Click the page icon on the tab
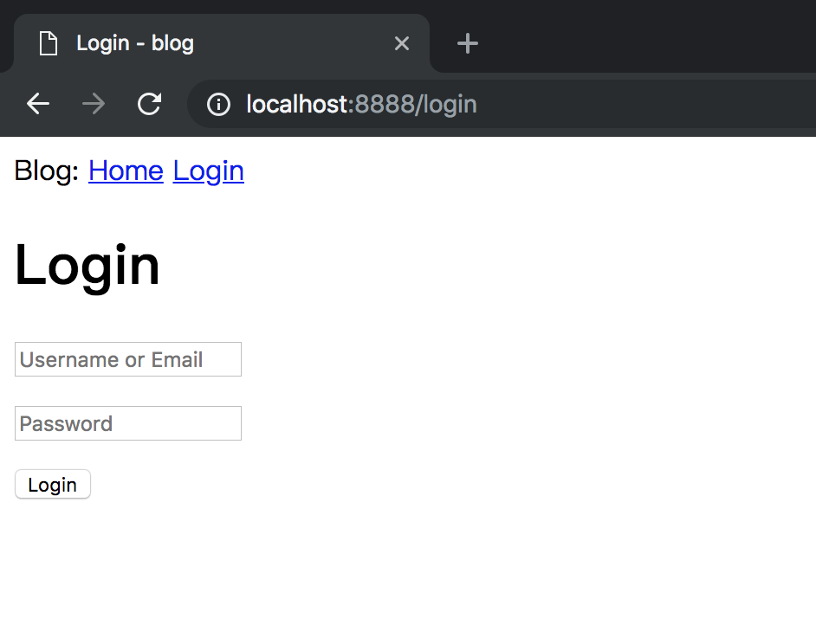This screenshot has height=644, width=816. tap(49, 43)
